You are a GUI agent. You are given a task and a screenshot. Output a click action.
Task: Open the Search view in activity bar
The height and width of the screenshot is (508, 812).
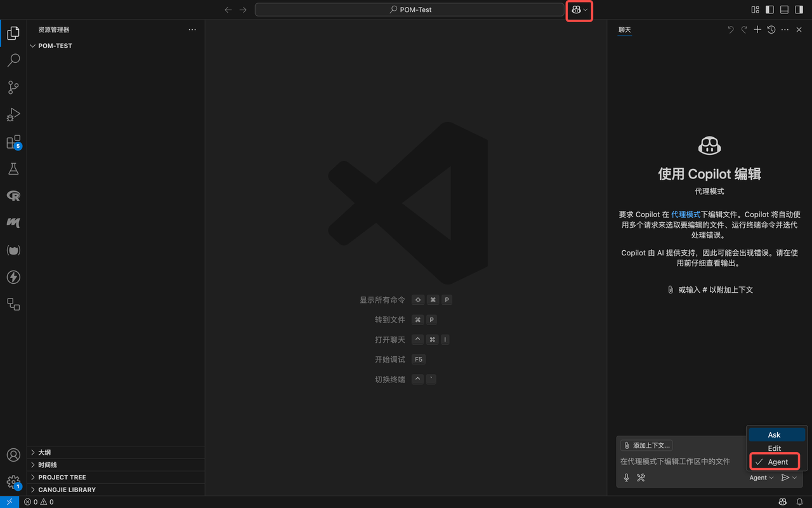pyautogui.click(x=13, y=60)
